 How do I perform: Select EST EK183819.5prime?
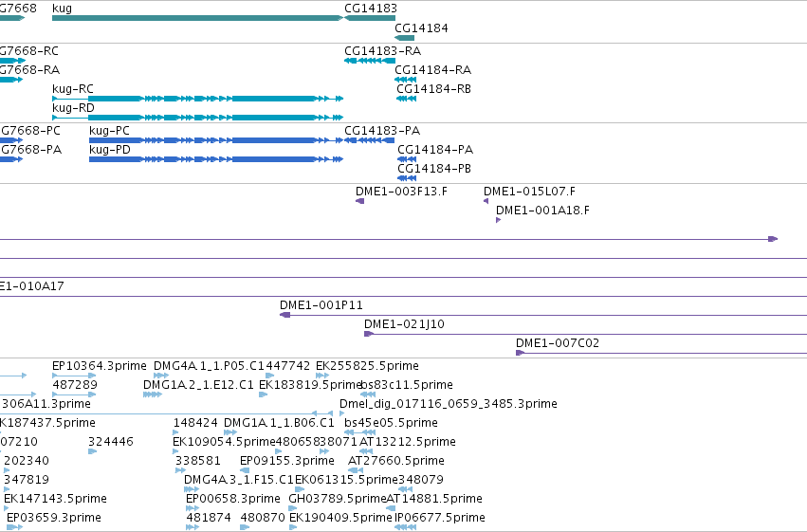tap(263, 394)
